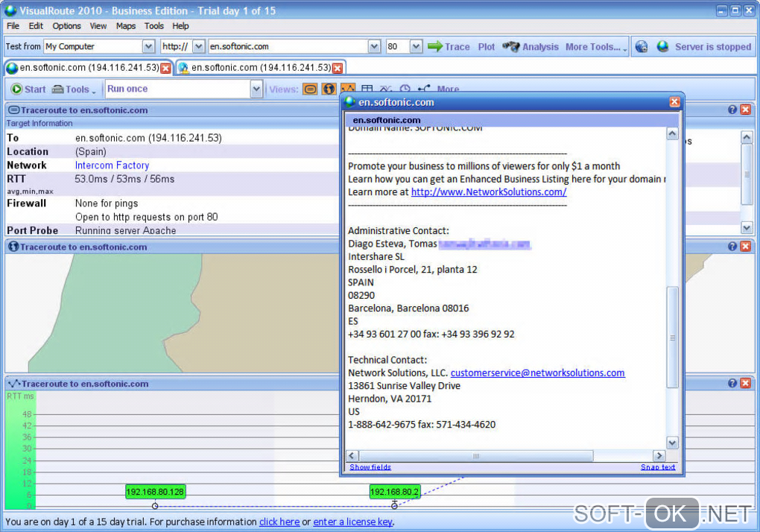The image size is (760, 532).
Task: Expand the Test from My Computer dropdown
Action: pyautogui.click(x=148, y=46)
